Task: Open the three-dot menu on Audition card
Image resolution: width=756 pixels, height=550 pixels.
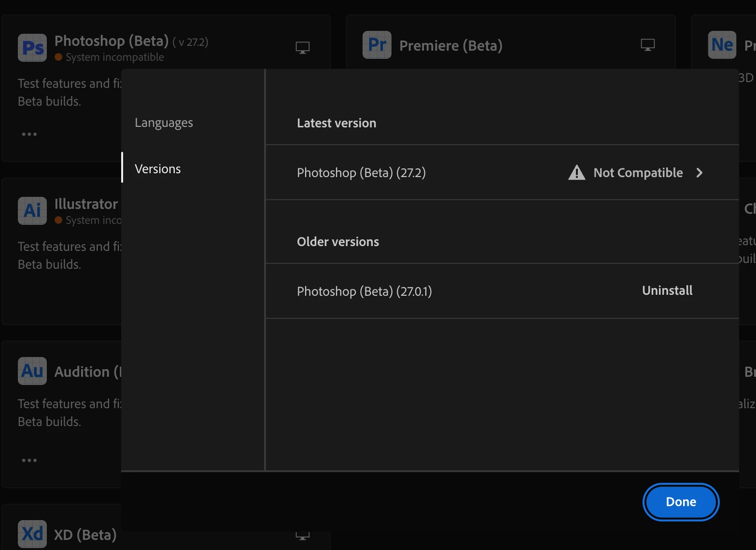Action: pos(29,460)
